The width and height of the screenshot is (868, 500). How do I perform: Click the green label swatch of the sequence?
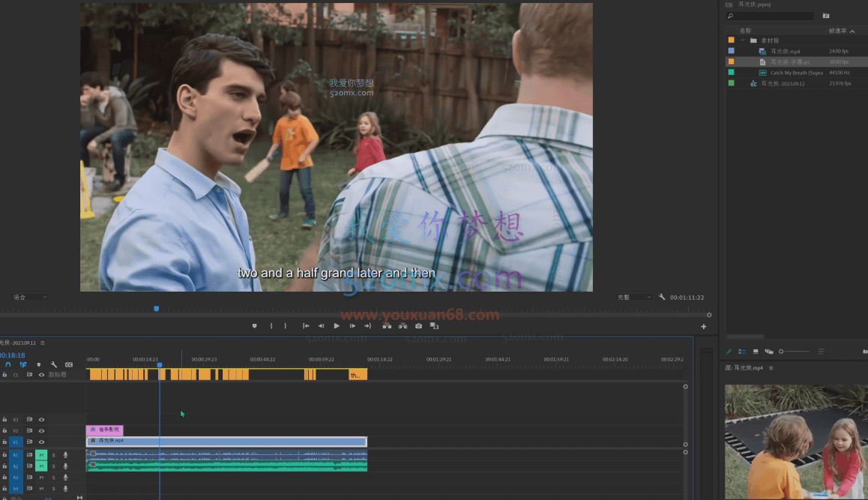732,84
